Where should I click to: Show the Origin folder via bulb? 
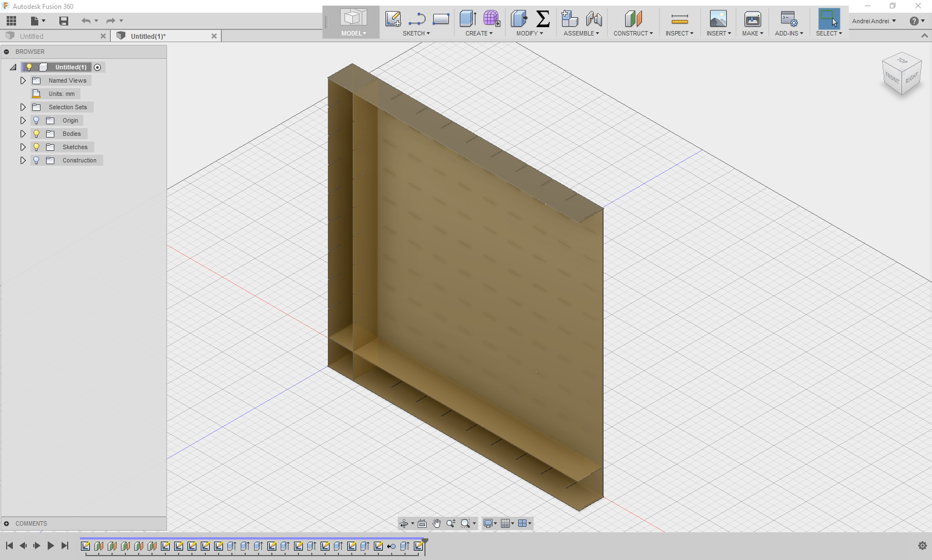coord(37,120)
